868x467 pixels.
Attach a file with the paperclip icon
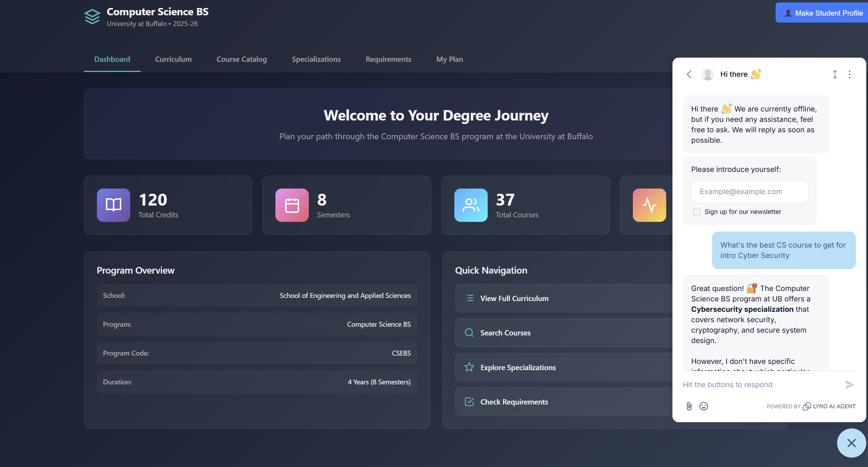pos(689,406)
